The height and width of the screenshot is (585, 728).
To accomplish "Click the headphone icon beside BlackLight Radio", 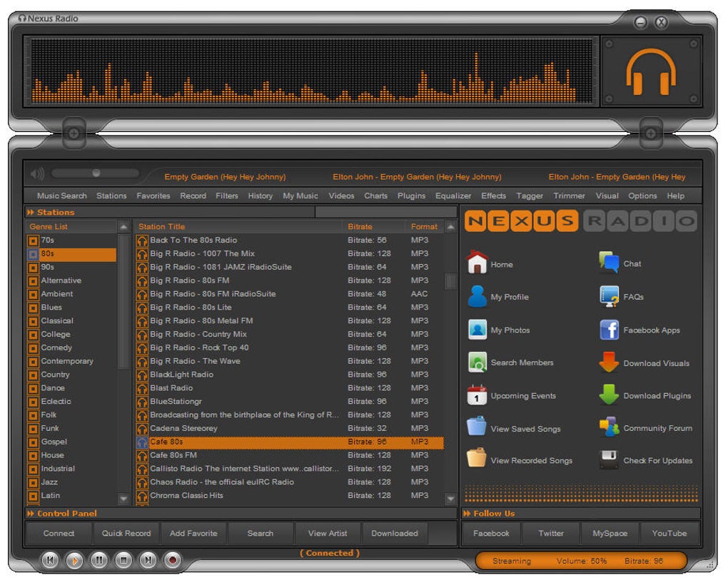I will pyautogui.click(x=142, y=375).
